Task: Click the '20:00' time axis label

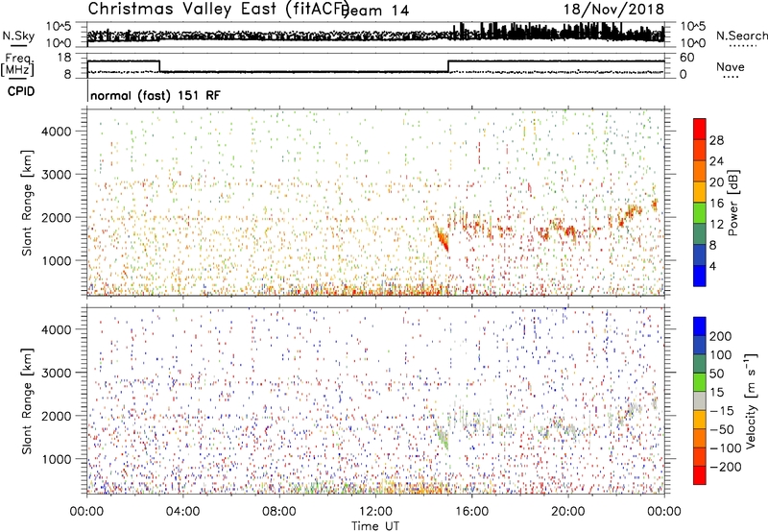Action: point(568,512)
